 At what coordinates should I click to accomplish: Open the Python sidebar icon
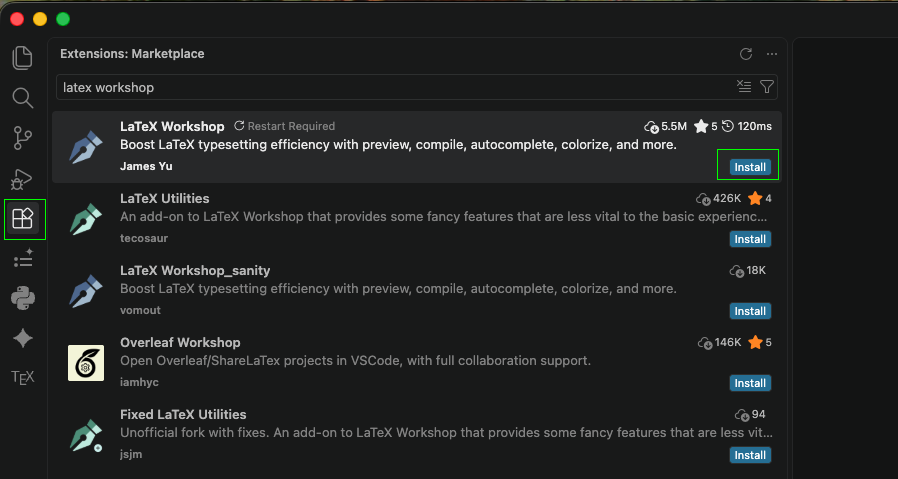click(23, 299)
